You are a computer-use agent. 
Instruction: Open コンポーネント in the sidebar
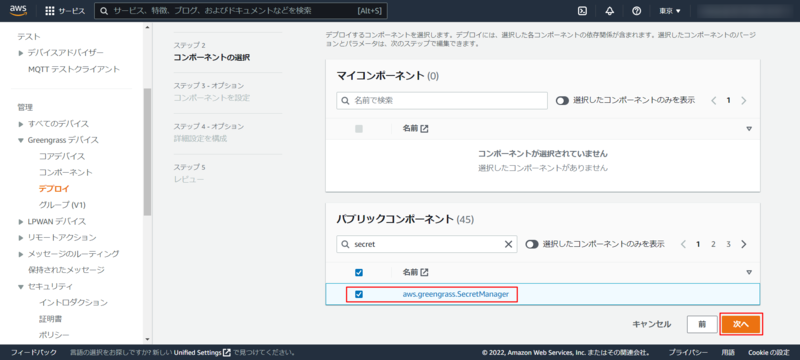[66, 173]
